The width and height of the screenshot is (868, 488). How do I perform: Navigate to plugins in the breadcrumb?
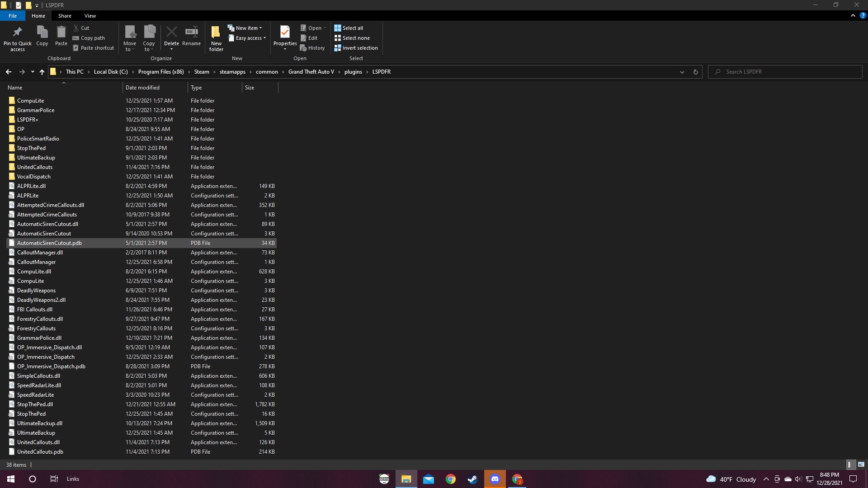pos(353,72)
